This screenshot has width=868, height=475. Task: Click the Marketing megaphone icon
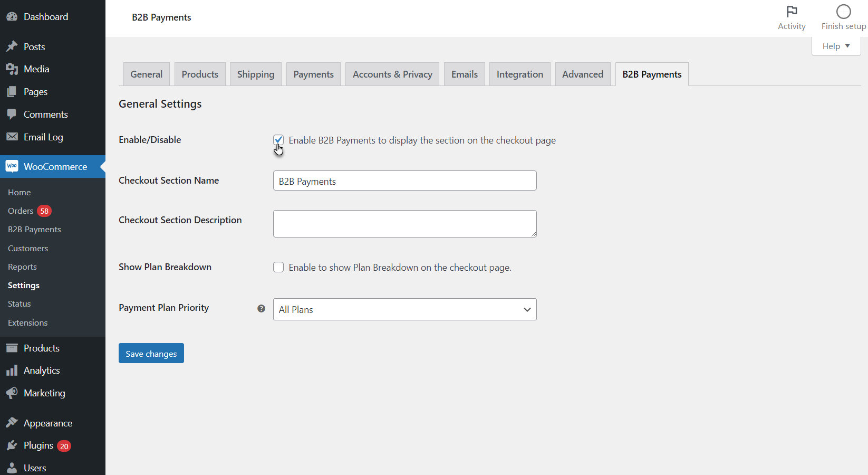pyautogui.click(x=12, y=393)
